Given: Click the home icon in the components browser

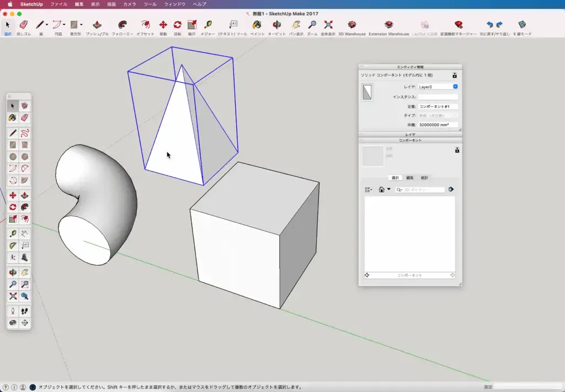Looking at the screenshot, I should coord(382,189).
